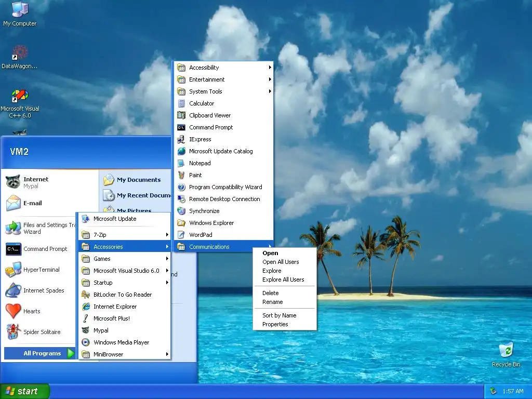The height and width of the screenshot is (399, 532).
Task: Click the Start button on the taskbar
Action: [x=24, y=391]
